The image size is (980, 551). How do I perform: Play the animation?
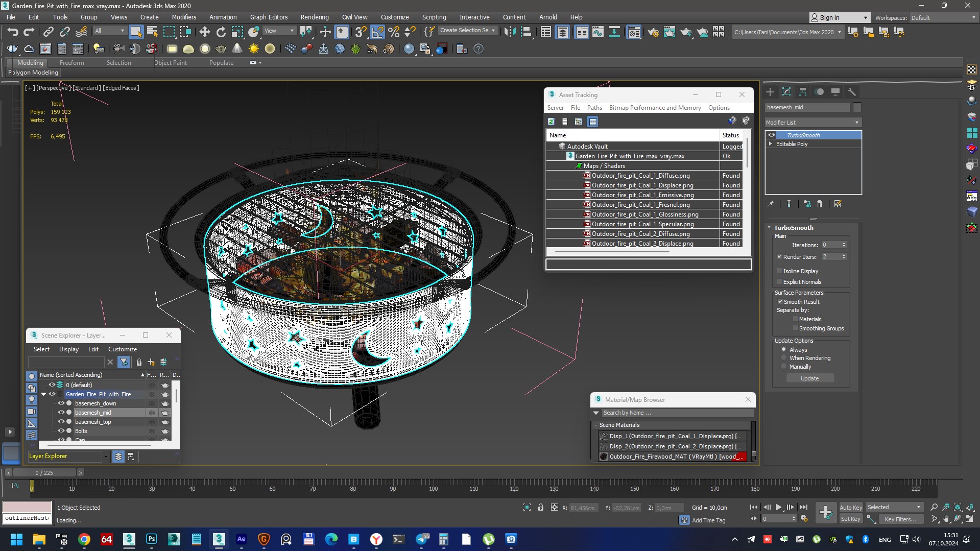tap(778, 507)
